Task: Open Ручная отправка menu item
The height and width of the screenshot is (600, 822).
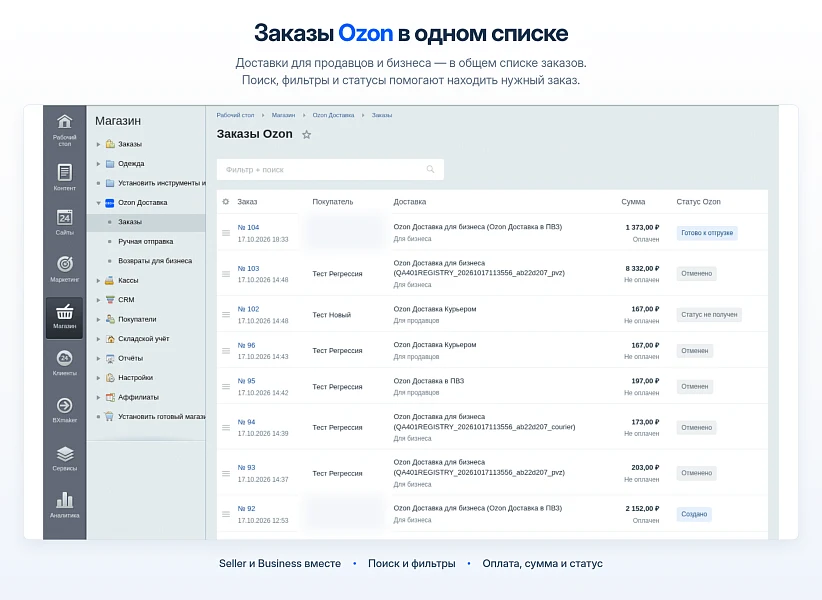Action: coord(146,242)
